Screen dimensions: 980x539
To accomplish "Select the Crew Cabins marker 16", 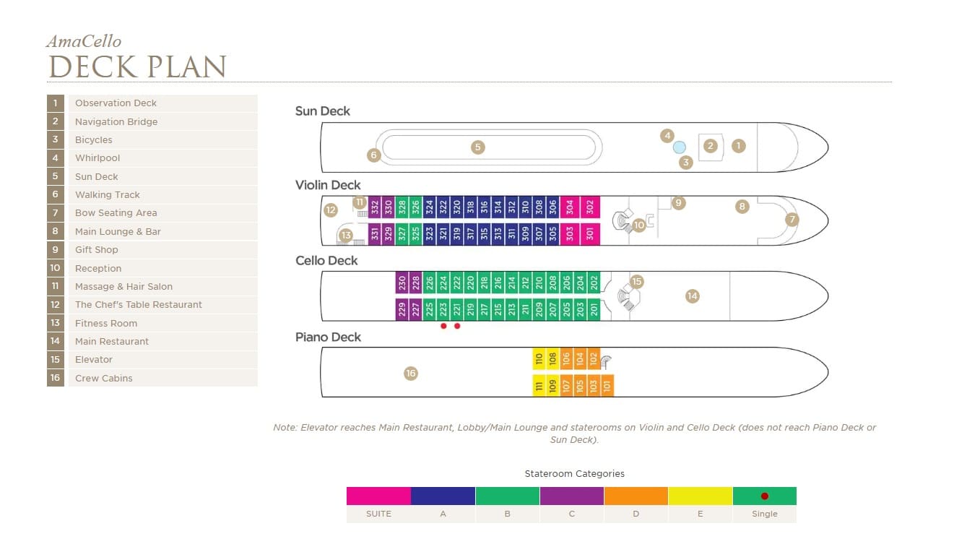I will click(x=411, y=374).
